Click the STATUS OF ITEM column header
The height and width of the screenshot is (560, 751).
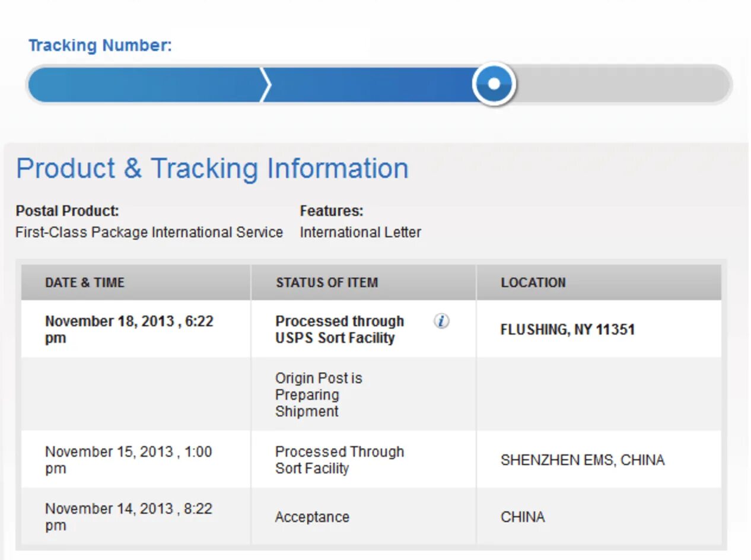point(327,282)
